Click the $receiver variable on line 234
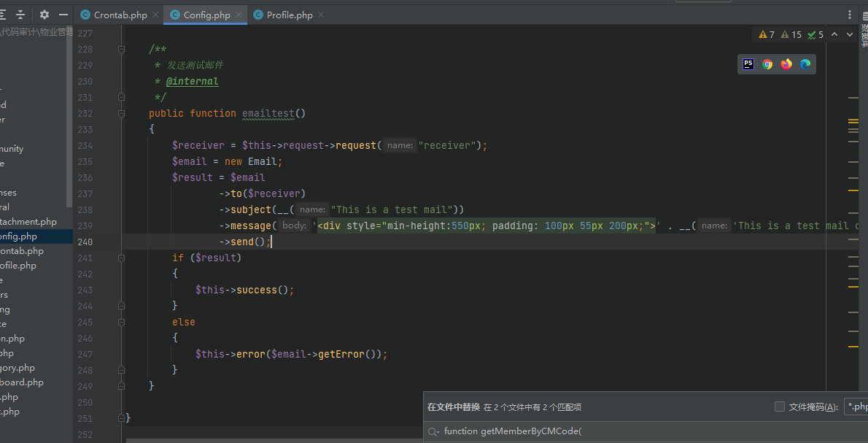The width and height of the screenshot is (868, 443). coord(198,146)
